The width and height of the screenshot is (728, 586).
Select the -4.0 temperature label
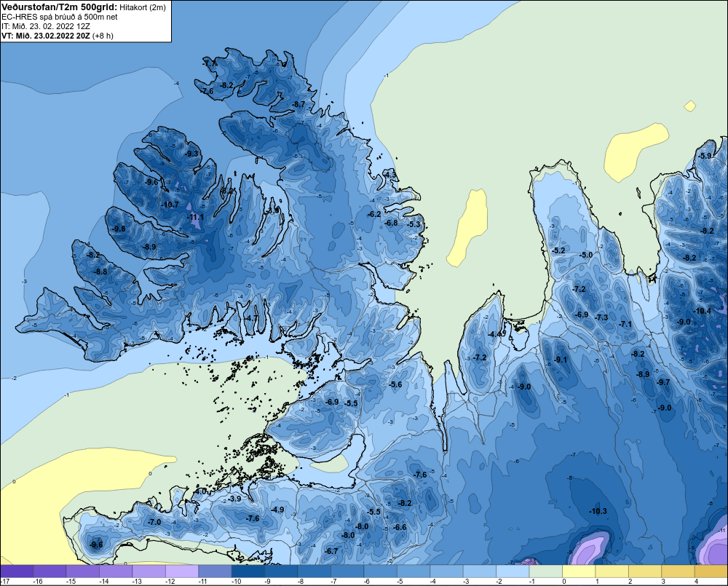201,491
